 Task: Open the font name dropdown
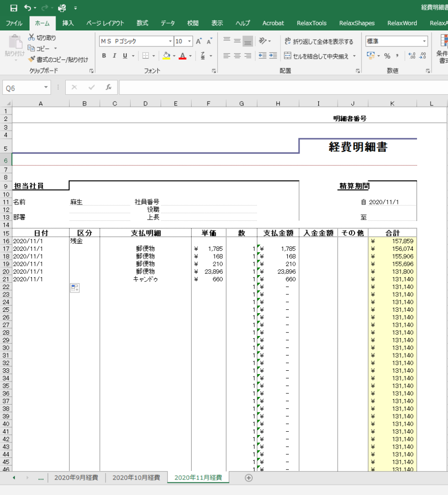[170, 42]
